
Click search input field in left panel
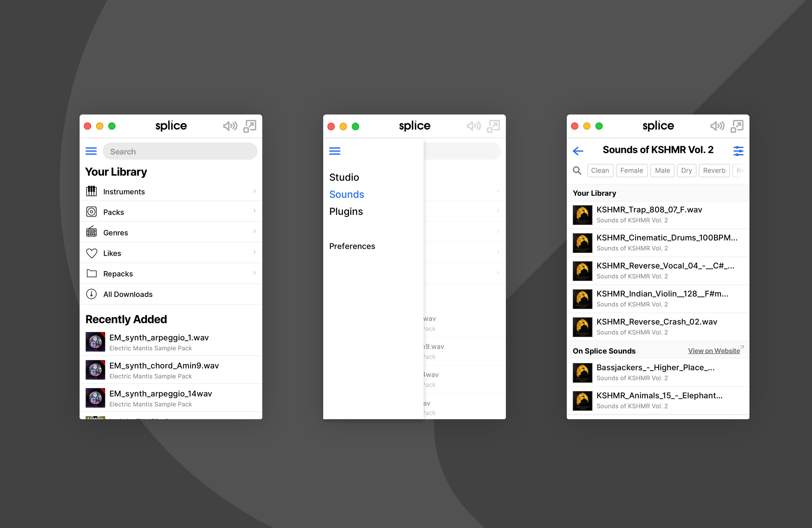point(179,150)
